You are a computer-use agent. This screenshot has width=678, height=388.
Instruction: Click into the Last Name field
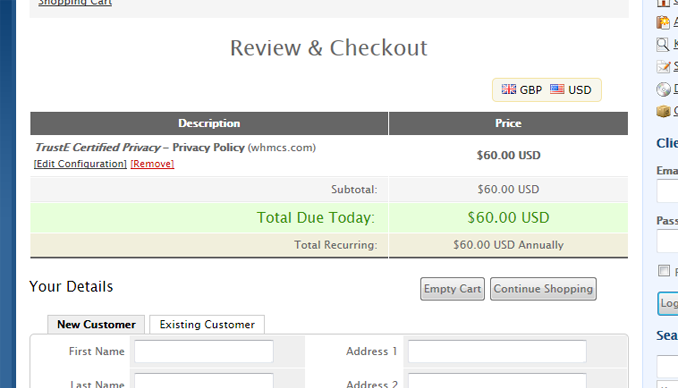pyautogui.click(x=204, y=381)
